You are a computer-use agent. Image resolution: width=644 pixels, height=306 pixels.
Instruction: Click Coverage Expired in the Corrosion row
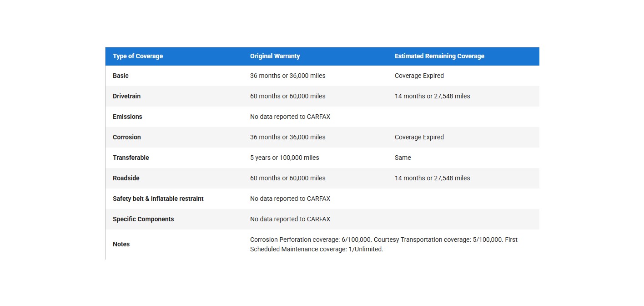(x=419, y=137)
